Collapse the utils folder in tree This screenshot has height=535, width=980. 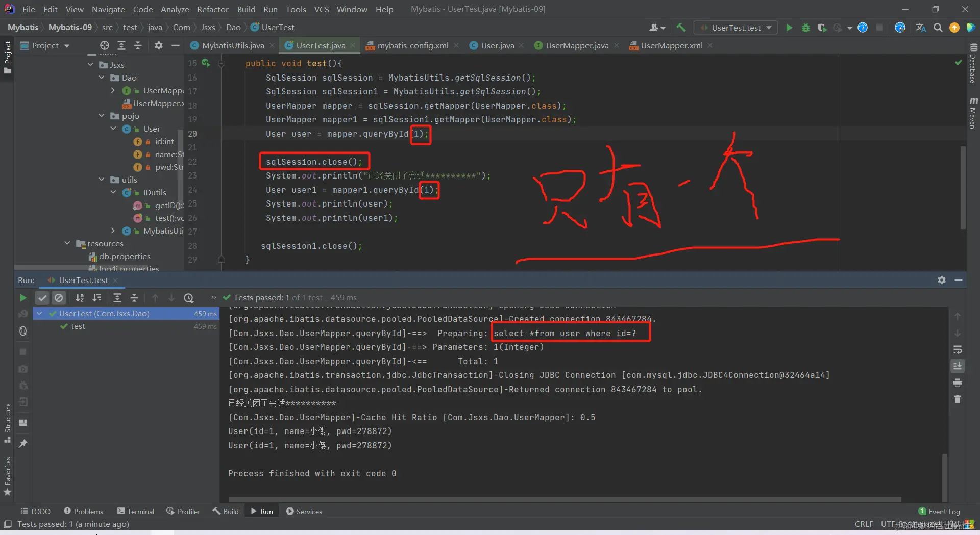pos(102,180)
